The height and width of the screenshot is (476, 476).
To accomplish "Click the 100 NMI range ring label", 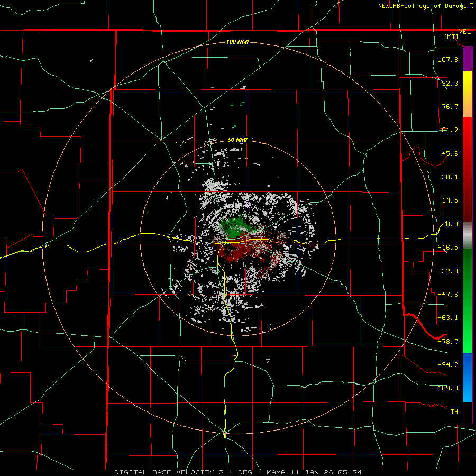I will coord(237,42).
